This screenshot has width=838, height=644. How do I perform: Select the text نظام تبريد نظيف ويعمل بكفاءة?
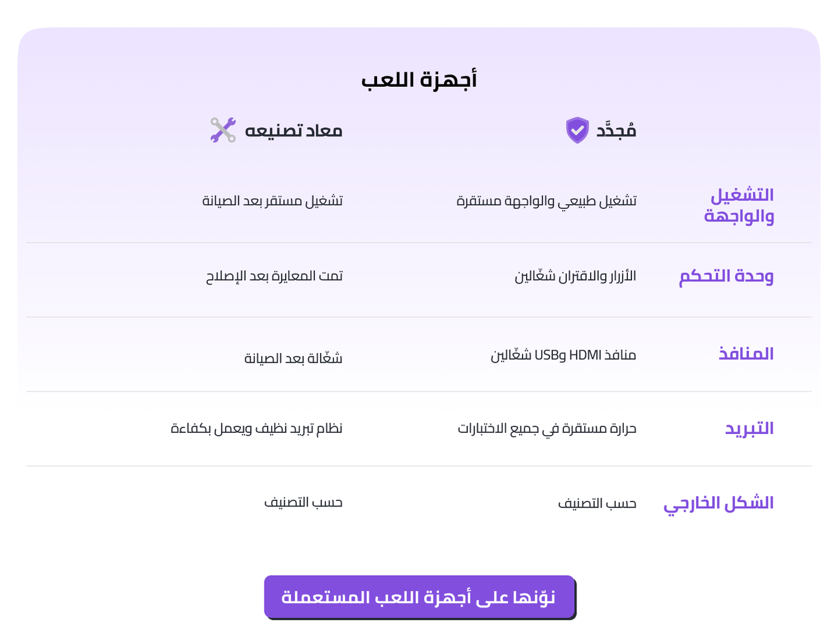(x=257, y=429)
